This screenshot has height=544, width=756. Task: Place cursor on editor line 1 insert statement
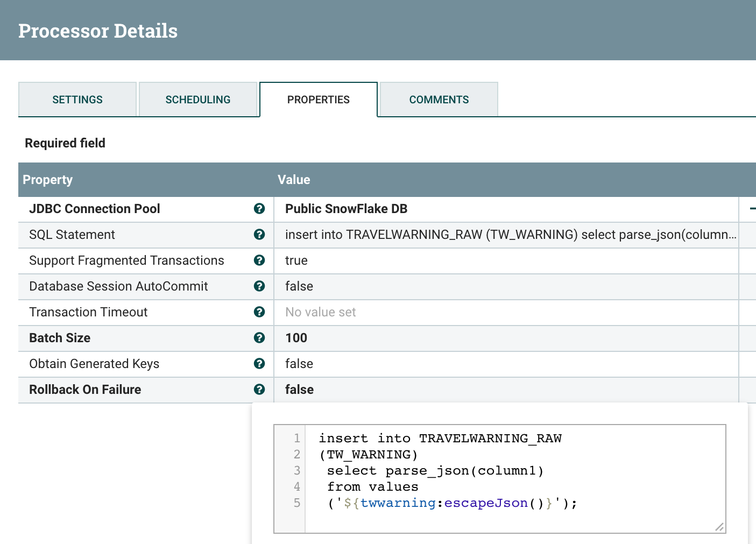(440, 439)
